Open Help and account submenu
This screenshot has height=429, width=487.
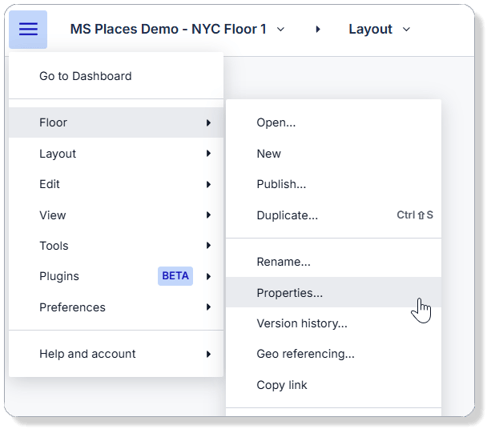click(x=116, y=354)
